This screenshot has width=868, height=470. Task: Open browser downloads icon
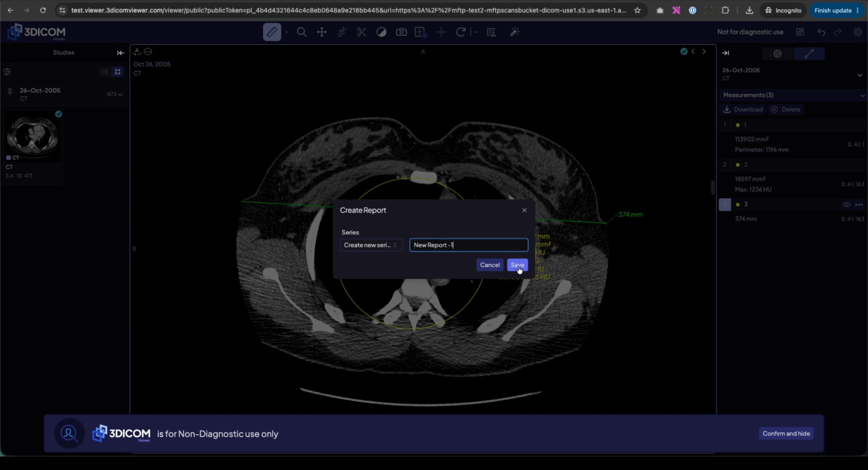750,10
